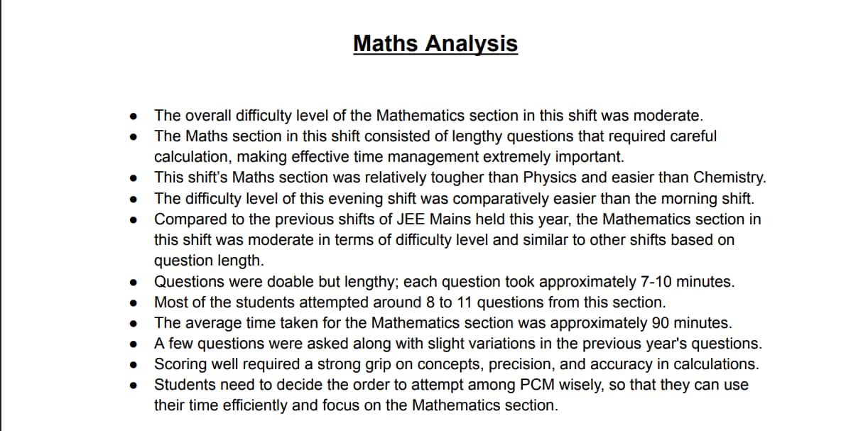Click the line mentioning previous year's questions

(x=457, y=344)
